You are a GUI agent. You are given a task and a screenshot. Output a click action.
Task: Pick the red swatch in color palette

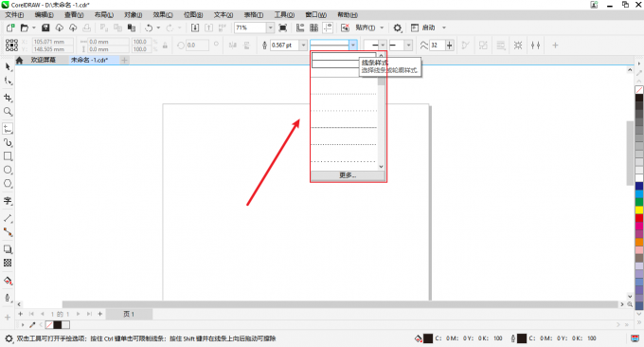(639, 218)
